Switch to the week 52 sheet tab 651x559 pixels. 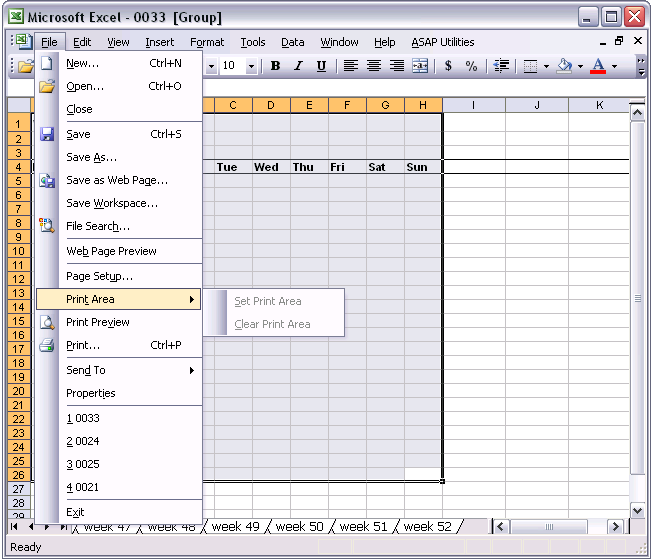[427, 527]
